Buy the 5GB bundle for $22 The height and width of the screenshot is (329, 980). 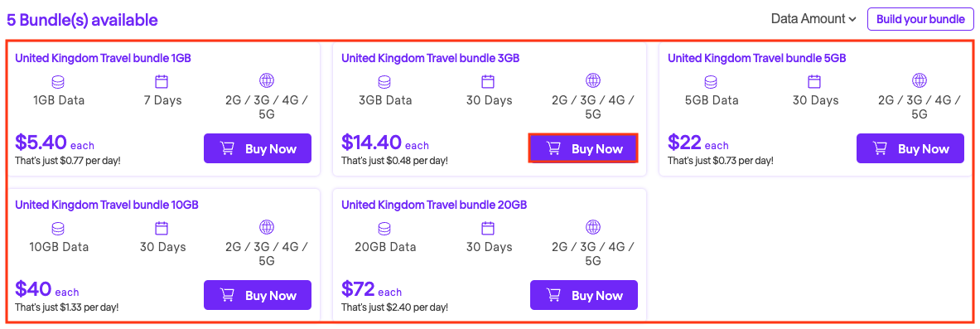(910, 149)
